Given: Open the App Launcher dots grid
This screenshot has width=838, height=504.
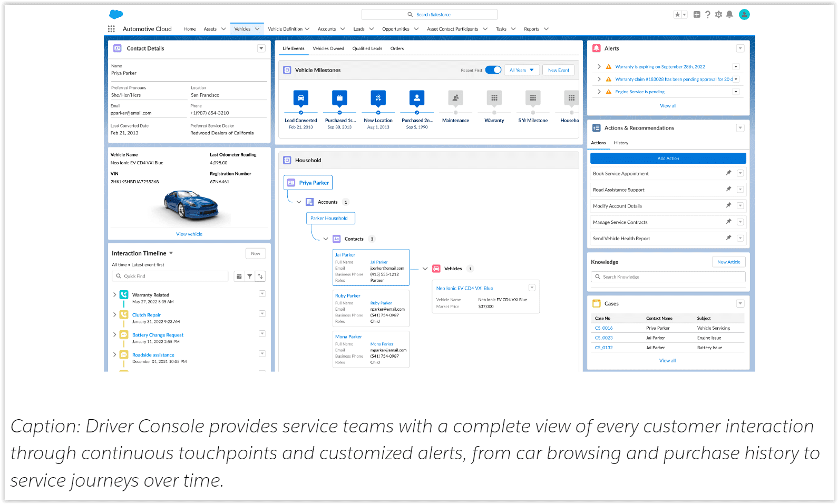Looking at the screenshot, I should click(111, 29).
